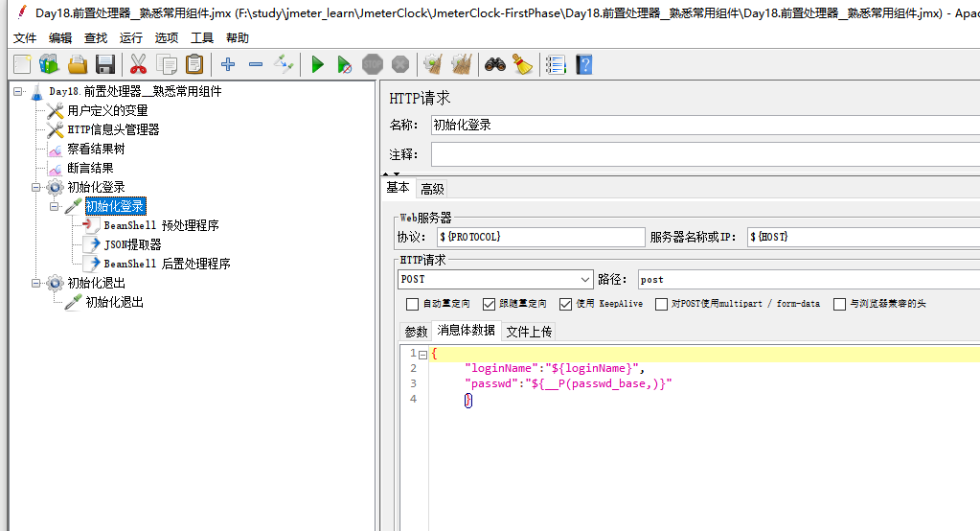Select 用户定义的变量 tree item
The image size is (980, 531).
(x=107, y=110)
